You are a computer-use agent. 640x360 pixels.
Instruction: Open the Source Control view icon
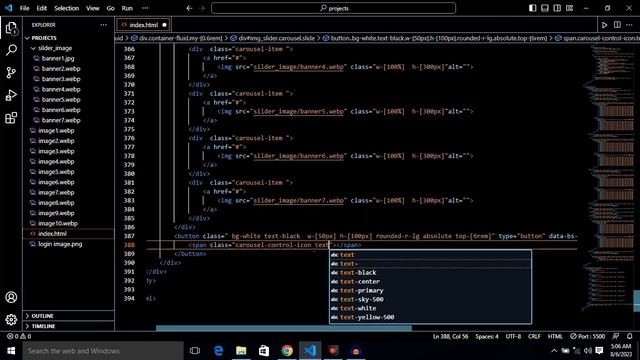(11, 73)
